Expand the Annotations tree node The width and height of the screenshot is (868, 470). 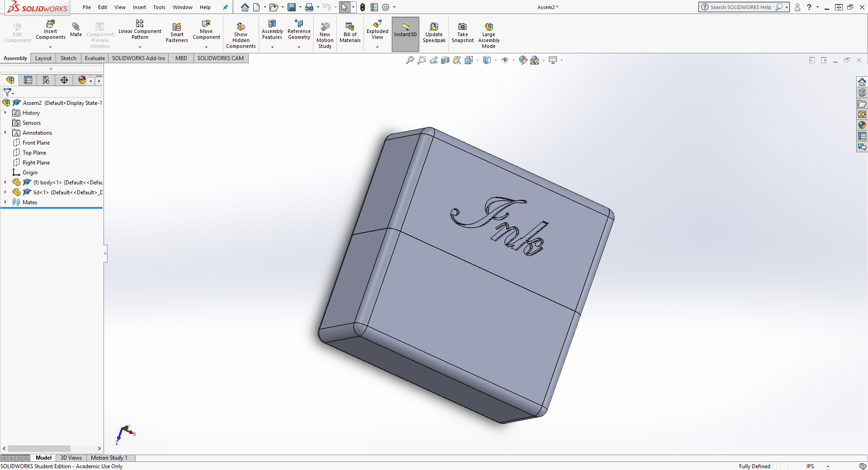coord(5,132)
